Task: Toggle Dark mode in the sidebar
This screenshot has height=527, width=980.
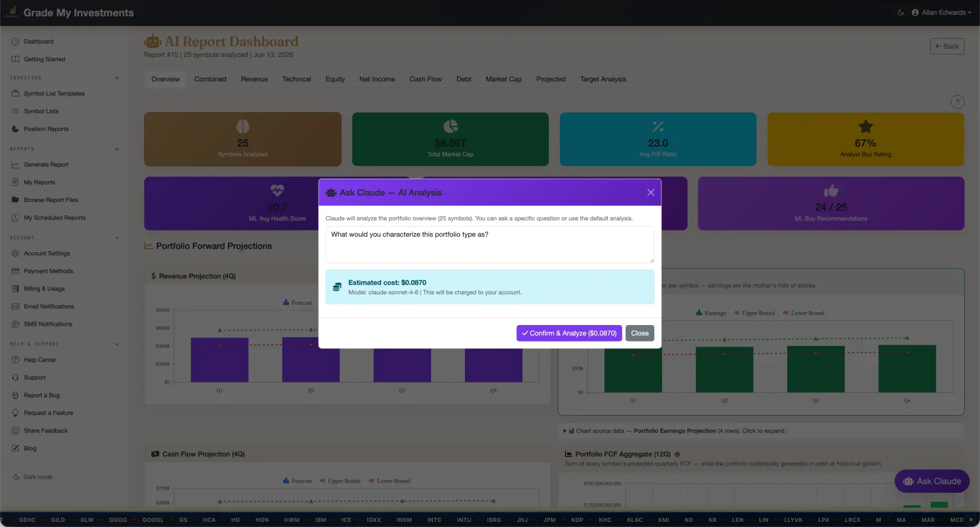Action: click(x=33, y=477)
